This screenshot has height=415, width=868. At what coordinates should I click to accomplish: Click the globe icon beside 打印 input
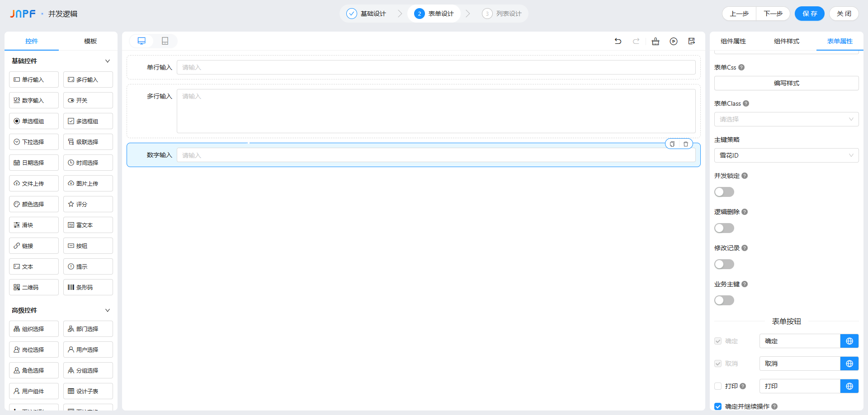(x=849, y=386)
